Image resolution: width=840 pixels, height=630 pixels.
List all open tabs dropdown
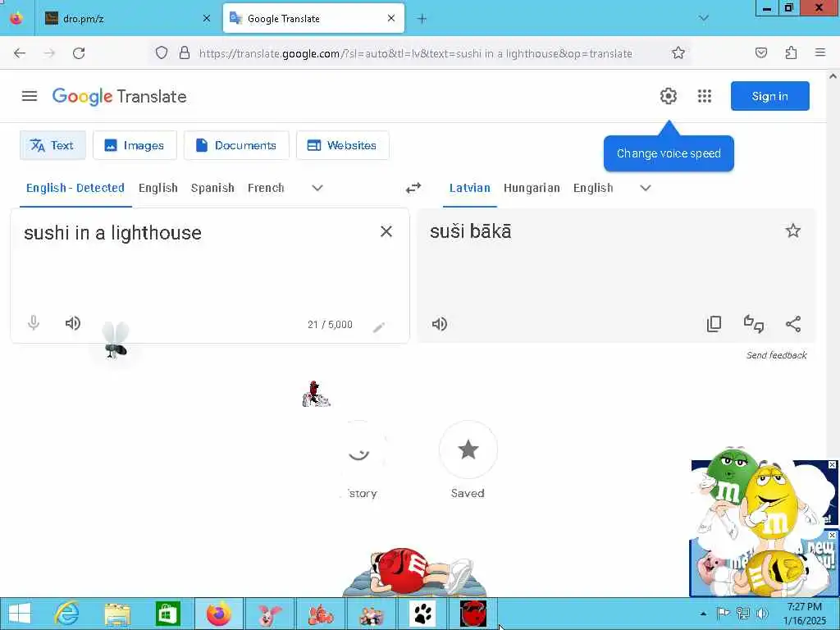(x=704, y=19)
